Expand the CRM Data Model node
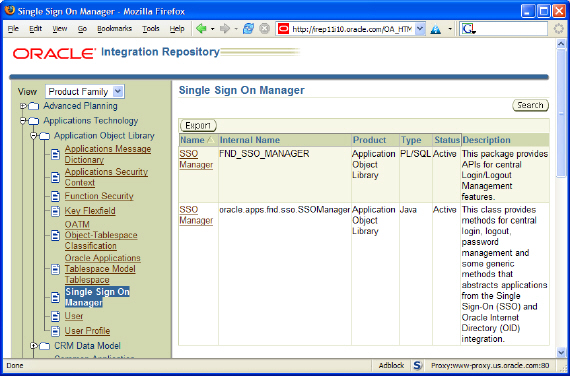The width and height of the screenshot is (570, 376). tap(34, 346)
